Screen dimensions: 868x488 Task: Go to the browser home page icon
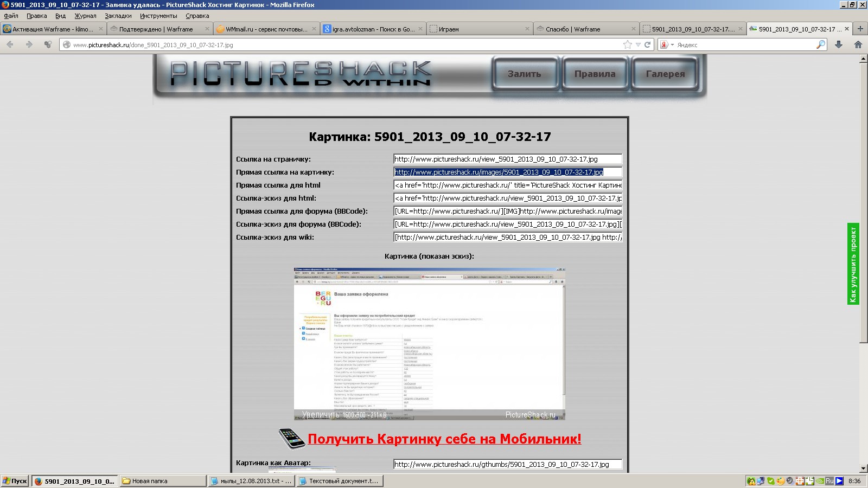tap(858, 44)
